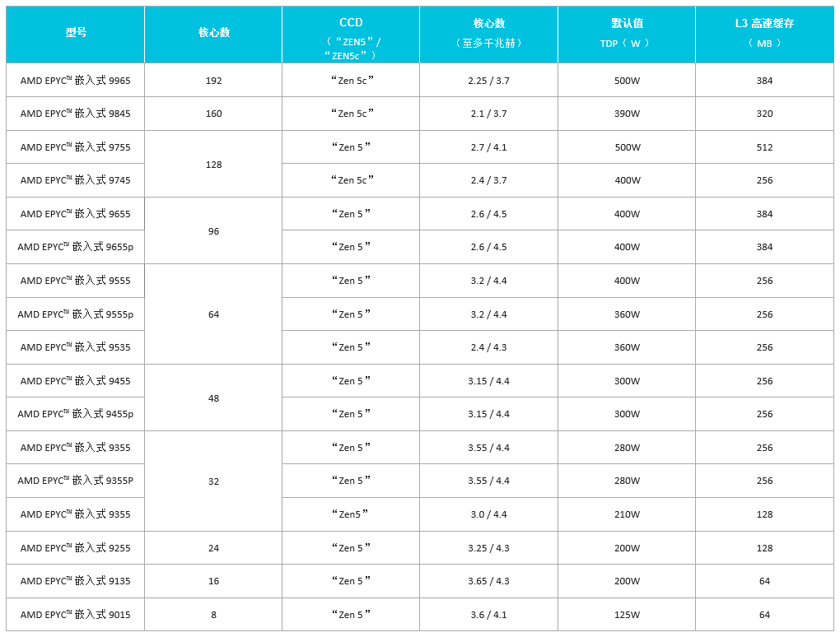
Task: Click the 320 L3 cache value
Action: 764,114
